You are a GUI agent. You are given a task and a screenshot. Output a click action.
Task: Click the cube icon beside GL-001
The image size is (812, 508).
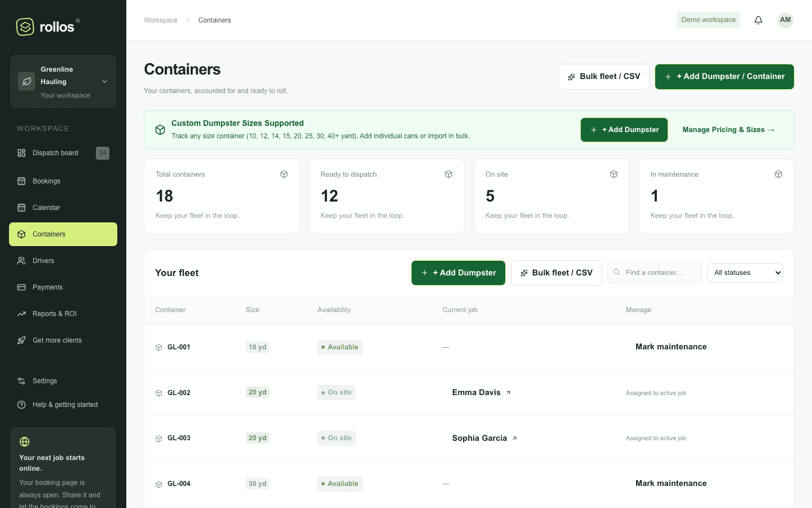pos(159,348)
